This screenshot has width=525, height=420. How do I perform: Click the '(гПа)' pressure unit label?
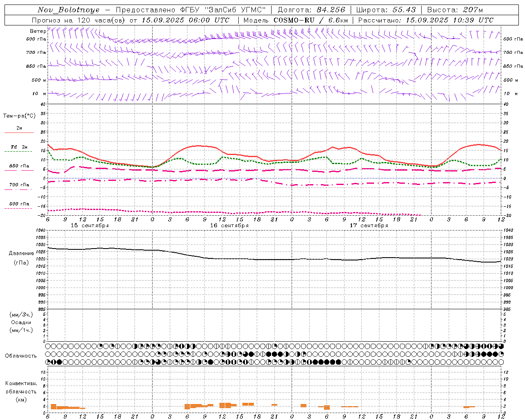pos(21,263)
